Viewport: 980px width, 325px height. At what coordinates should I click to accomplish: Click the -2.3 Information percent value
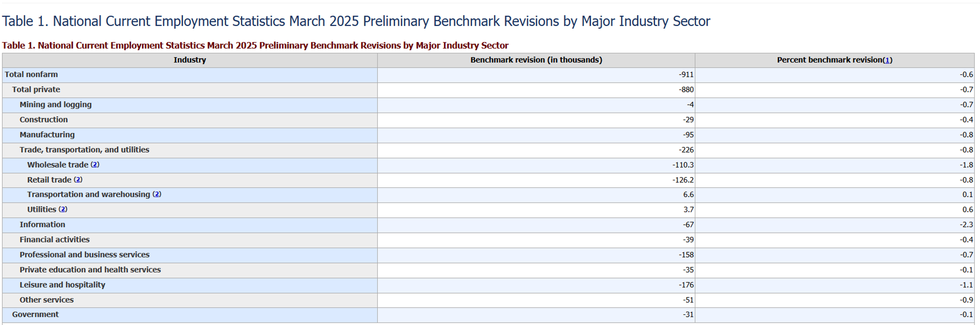(x=966, y=225)
